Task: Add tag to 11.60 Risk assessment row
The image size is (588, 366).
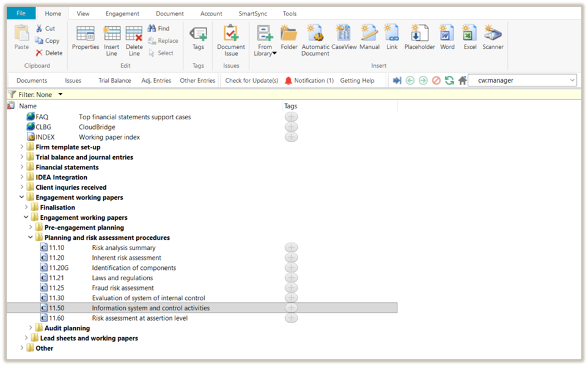Action: 292,318
